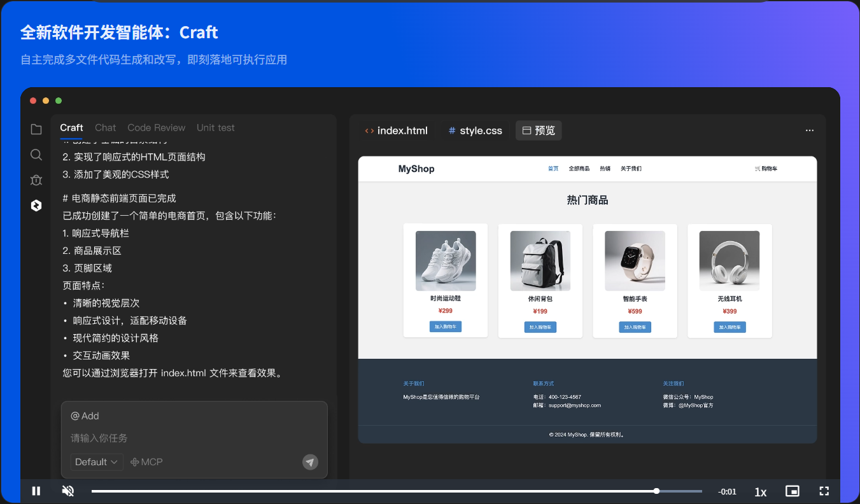Screen dimensions: 860x504
Task: Change playback speed via 1x control
Action: pyautogui.click(x=760, y=491)
